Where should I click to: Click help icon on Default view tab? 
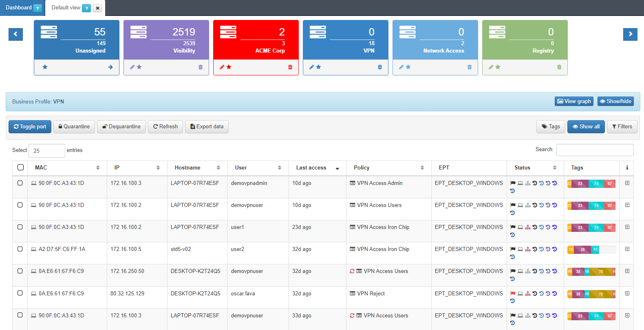pos(86,8)
